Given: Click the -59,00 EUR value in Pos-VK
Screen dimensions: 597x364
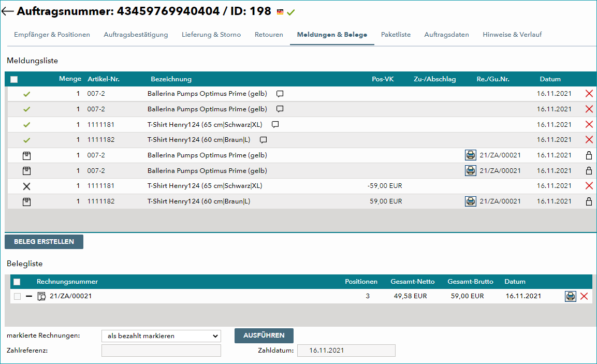Looking at the screenshot, I should pyautogui.click(x=385, y=186).
